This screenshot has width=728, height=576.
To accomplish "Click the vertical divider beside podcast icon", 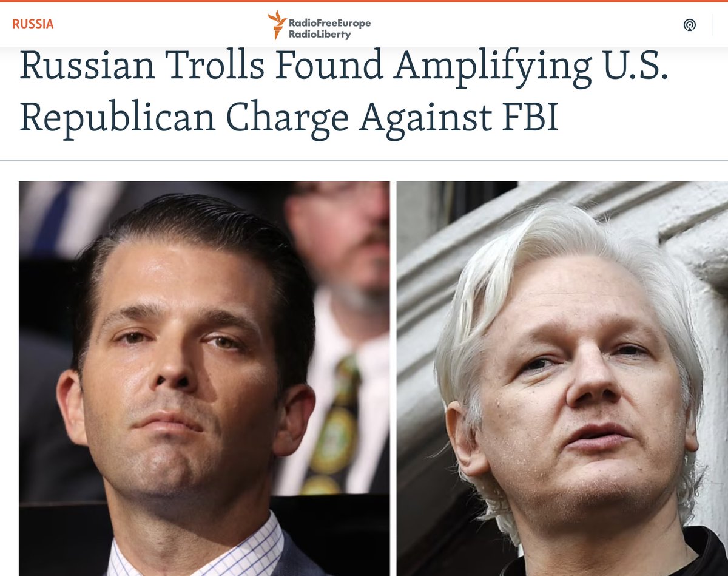I will [713, 25].
